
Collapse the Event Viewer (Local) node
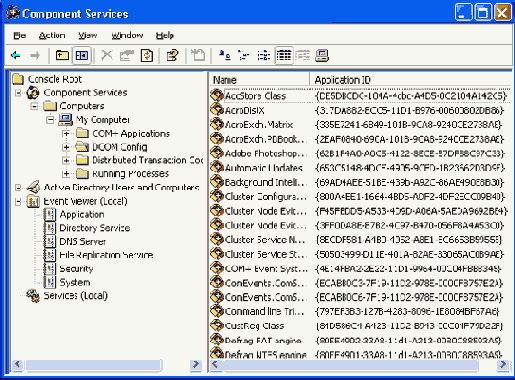18,201
